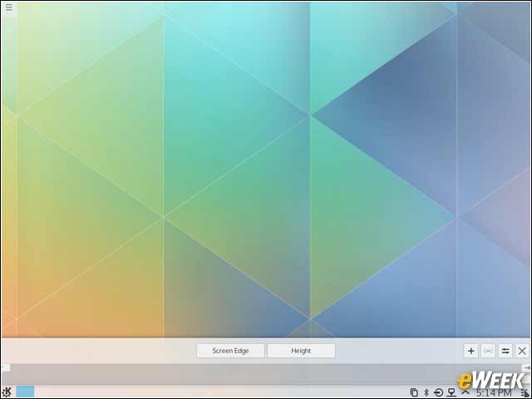Screen dimensions: 532x399
Task: Click the left panel size slider handle
Action: [x=6, y=367]
